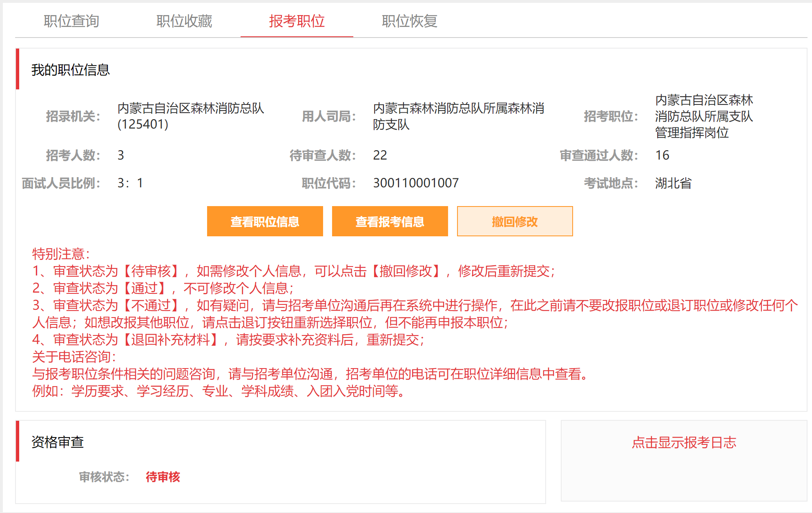The height and width of the screenshot is (513, 812).
Task: Click the 关于电话咨询 notice line
Action: pos(74,357)
